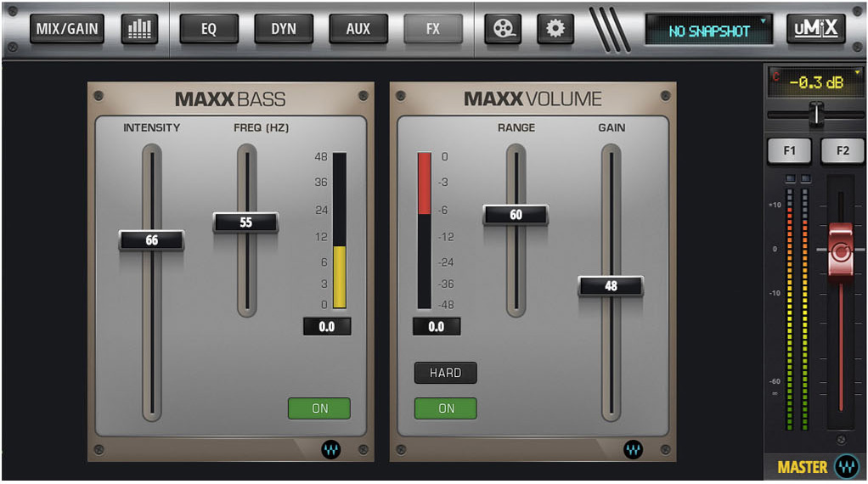The image size is (868, 484).
Task: Switch to the MIX/GAIN tab
Action: coord(67,28)
